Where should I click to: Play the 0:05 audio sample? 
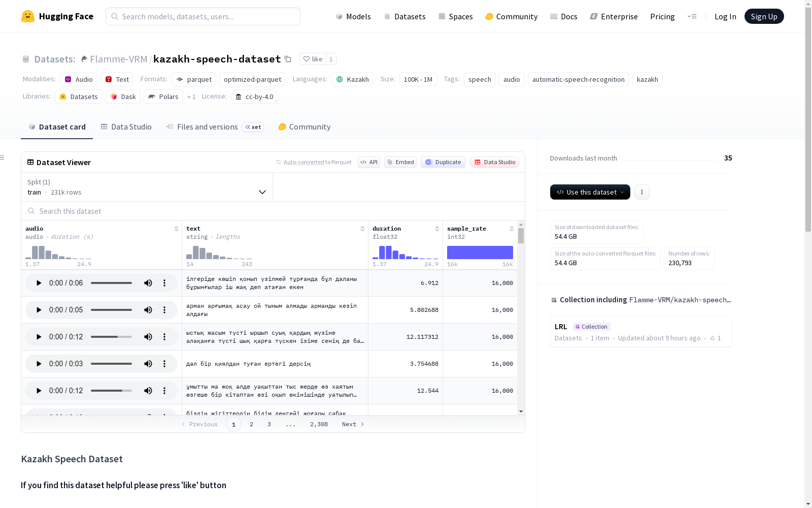[39, 310]
